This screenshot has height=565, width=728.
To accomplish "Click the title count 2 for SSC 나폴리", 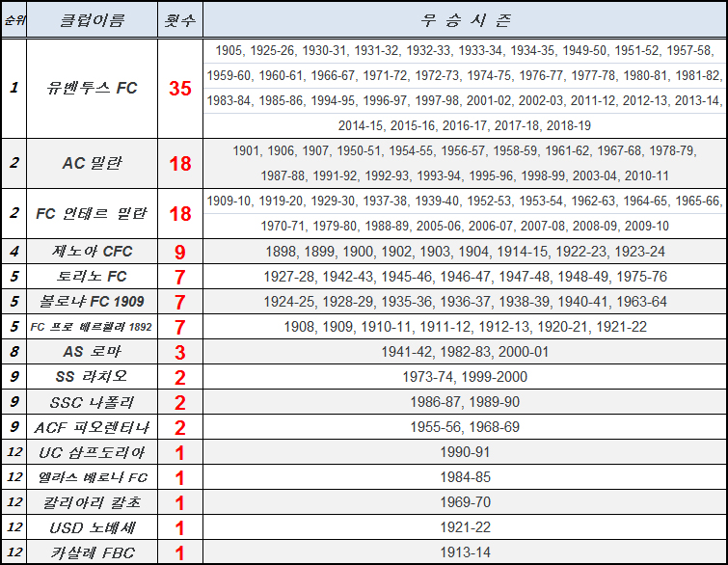I will [x=180, y=402].
